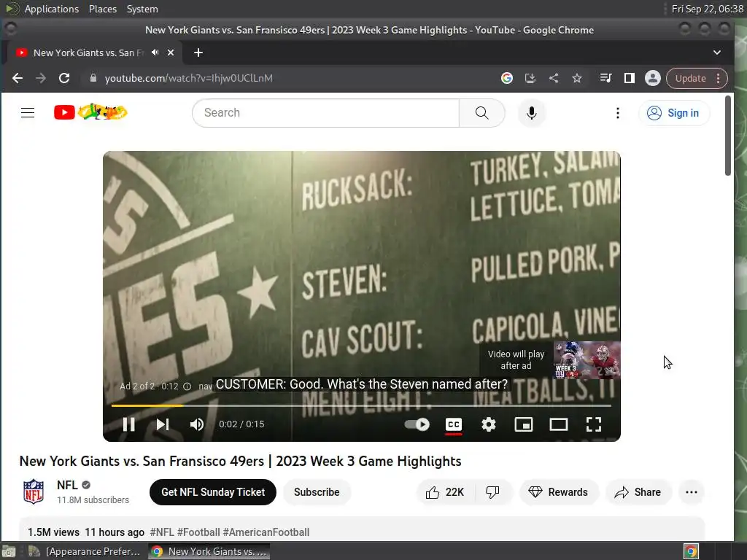Click the #NFL hashtag
Image resolution: width=747 pixels, height=560 pixels.
point(162,532)
